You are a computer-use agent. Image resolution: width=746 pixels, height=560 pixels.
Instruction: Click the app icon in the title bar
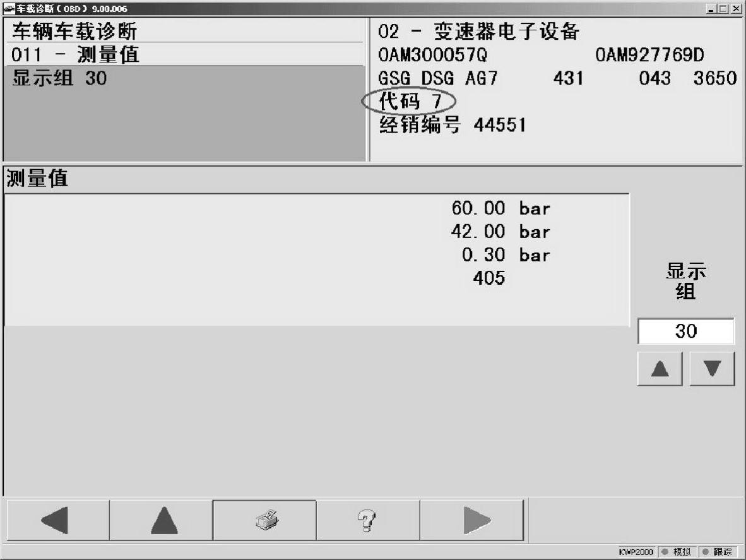pos(8,8)
